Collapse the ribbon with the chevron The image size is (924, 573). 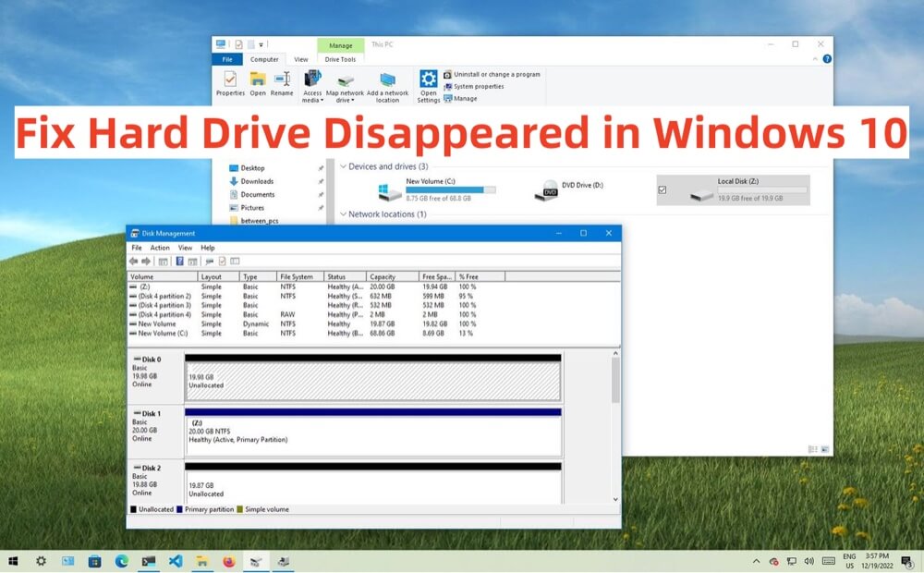click(815, 59)
